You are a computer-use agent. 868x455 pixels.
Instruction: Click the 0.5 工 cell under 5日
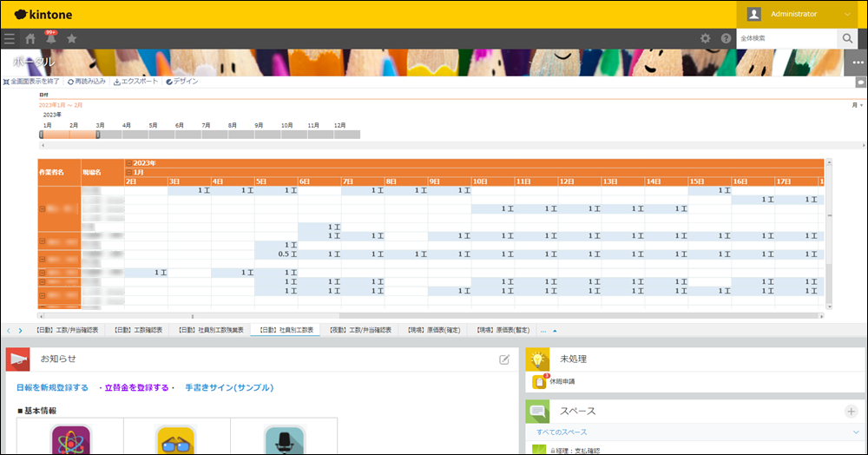pos(276,254)
